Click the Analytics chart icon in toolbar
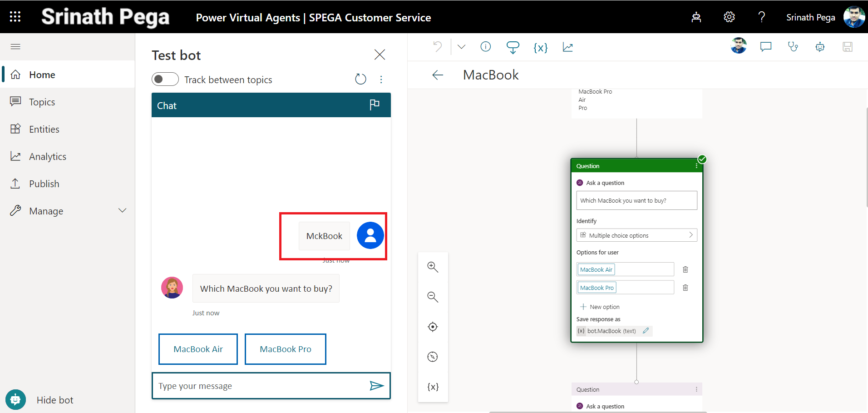This screenshot has width=868, height=413. pyautogui.click(x=567, y=47)
